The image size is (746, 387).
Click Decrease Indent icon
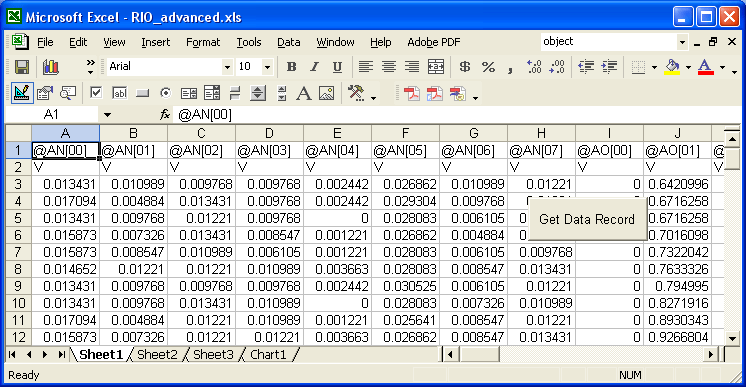(586, 67)
